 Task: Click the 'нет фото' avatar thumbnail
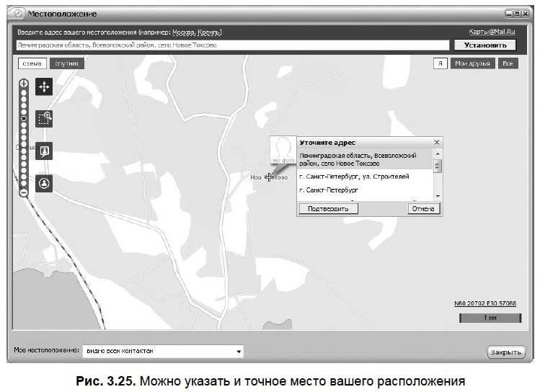click(283, 150)
